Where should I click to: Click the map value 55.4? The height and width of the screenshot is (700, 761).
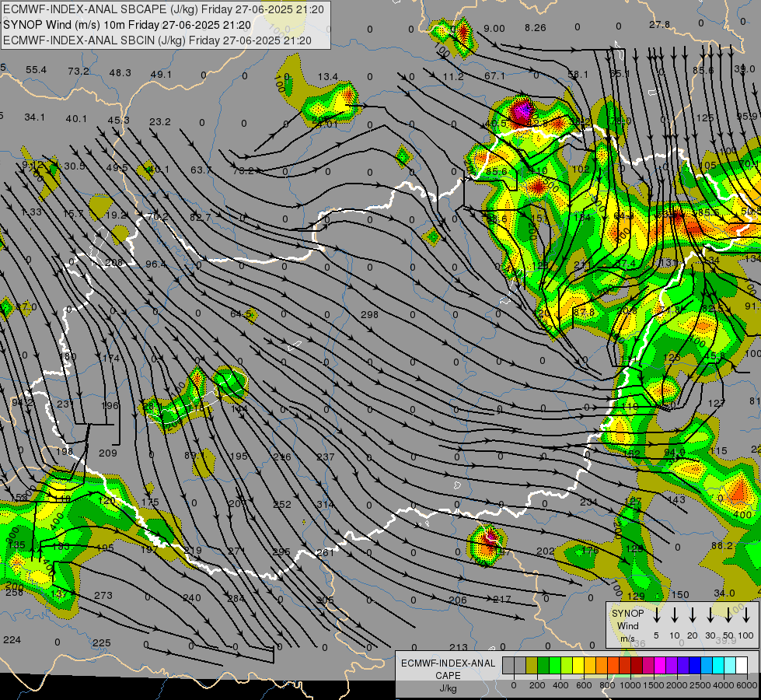click(36, 69)
